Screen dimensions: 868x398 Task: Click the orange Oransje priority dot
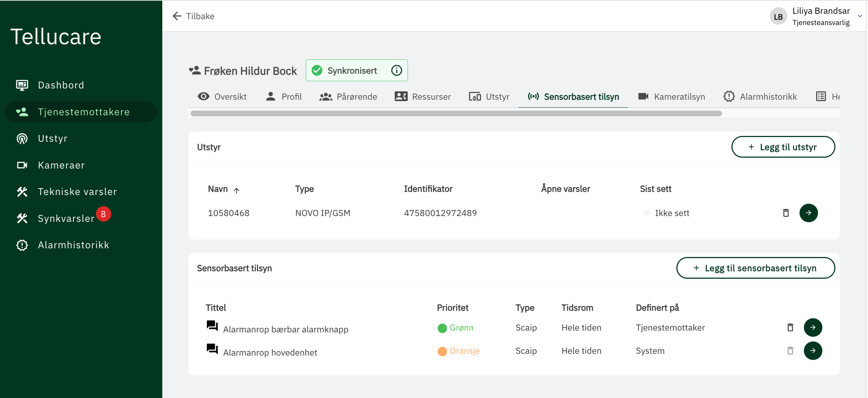(442, 351)
